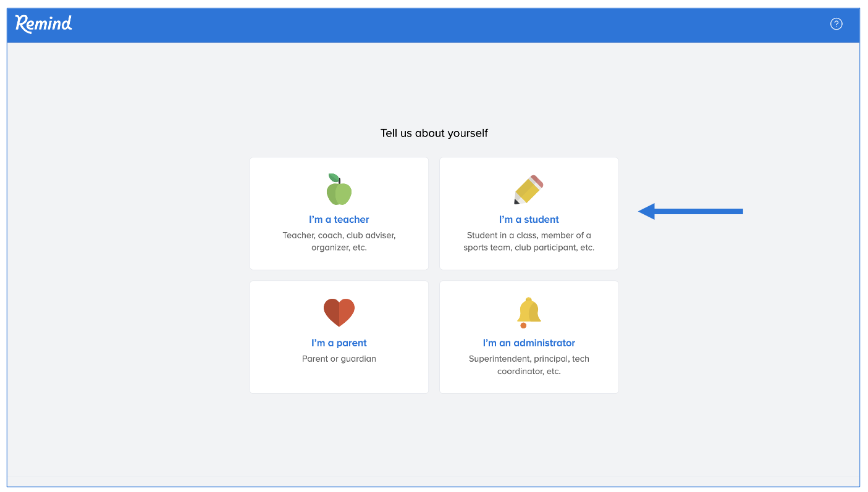Click the "Tell us about yourself" heading

[x=434, y=133]
